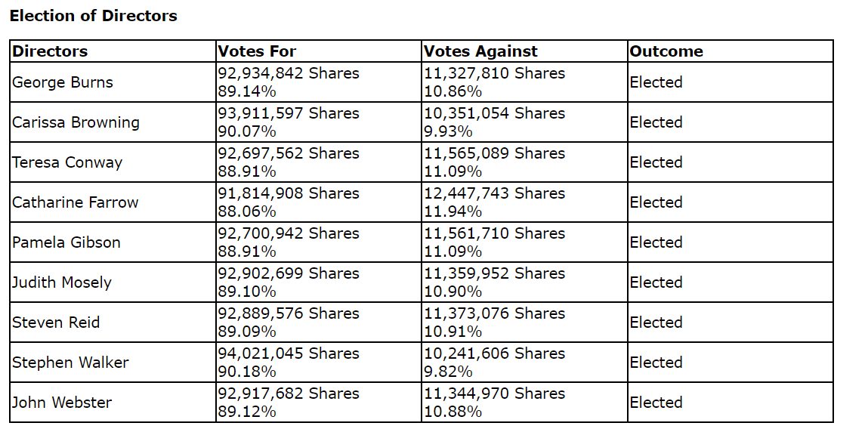Click the 94,021,045 Shares votes-for value
This screenshot has width=868, height=429.
289,353
